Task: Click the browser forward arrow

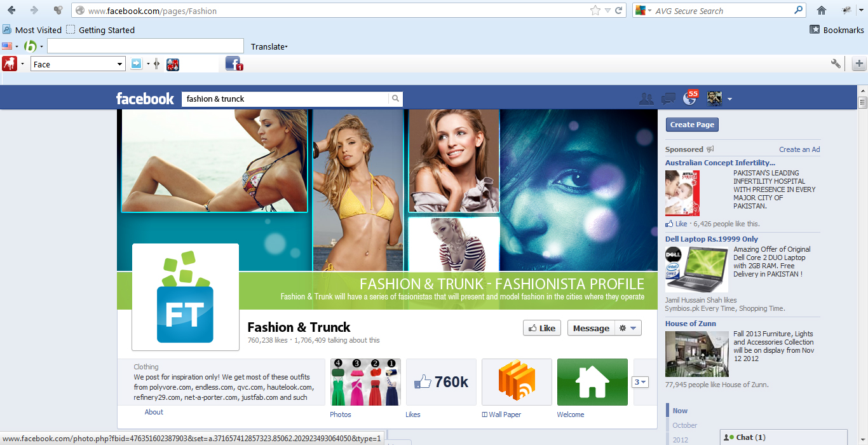Action: (x=34, y=10)
